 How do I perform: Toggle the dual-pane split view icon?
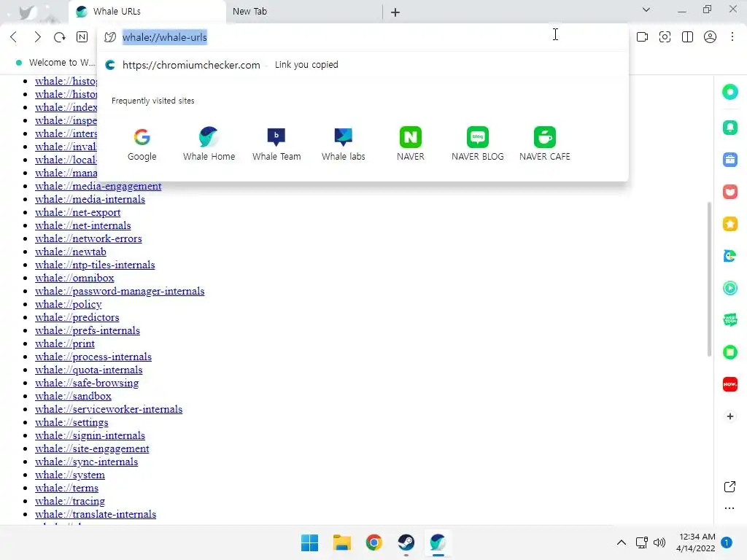(687, 37)
